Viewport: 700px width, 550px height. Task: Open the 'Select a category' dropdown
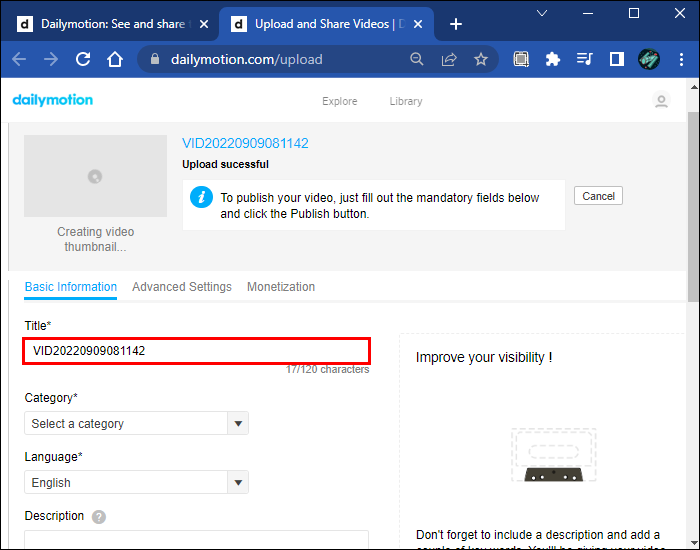136,423
